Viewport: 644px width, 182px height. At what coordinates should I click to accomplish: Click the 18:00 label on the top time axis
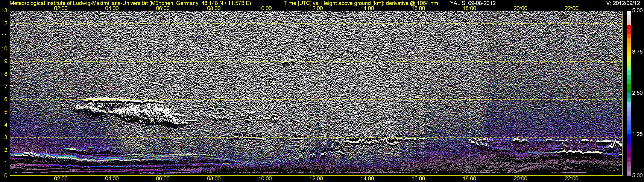click(x=469, y=8)
